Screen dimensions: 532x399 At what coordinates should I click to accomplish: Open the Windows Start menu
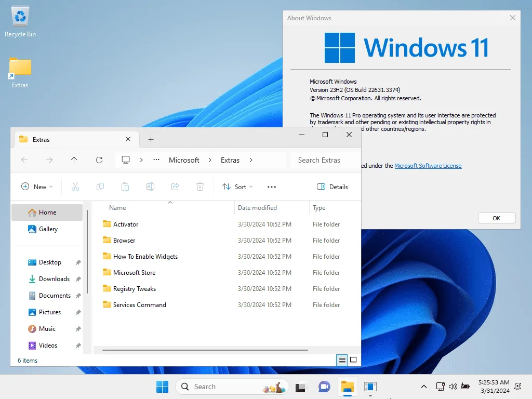point(162,387)
